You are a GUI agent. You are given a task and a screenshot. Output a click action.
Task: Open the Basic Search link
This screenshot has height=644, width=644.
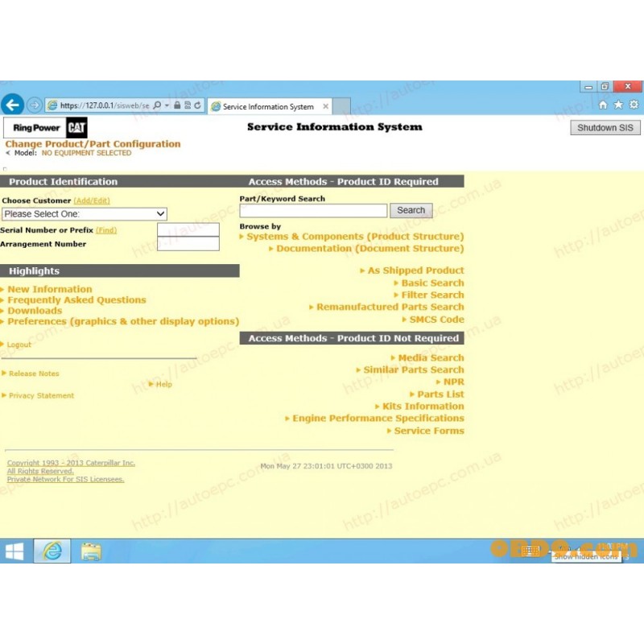click(x=432, y=283)
